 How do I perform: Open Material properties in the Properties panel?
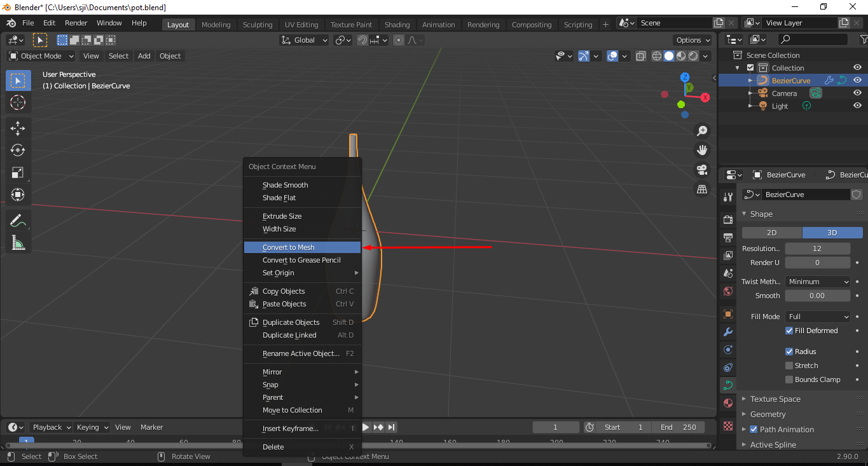[727, 402]
